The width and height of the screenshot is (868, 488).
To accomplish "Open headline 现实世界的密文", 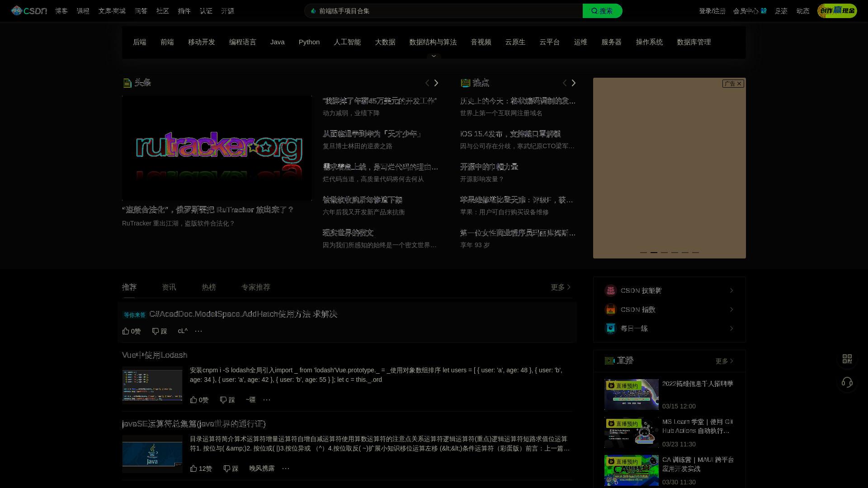I will tap(348, 233).
